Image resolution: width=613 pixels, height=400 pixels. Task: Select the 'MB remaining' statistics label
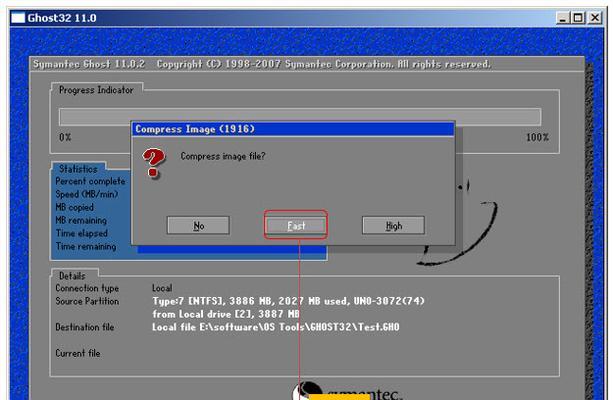(81, 220)
